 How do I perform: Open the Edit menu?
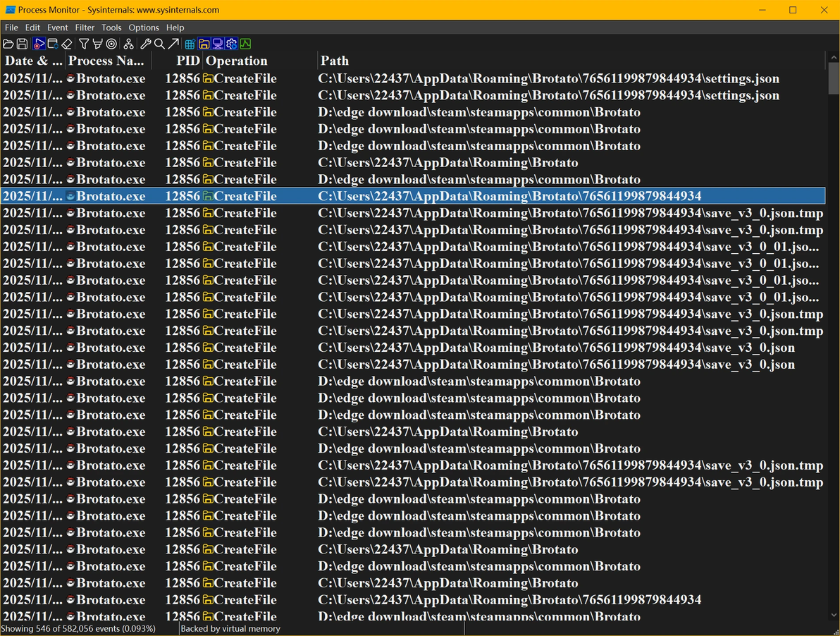pyautogui.click(x=32, y=27)
